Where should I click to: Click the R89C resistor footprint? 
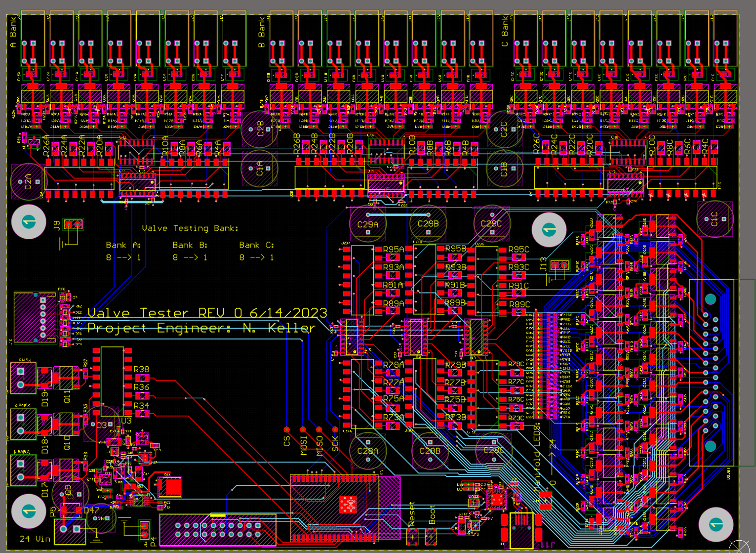click(517, 313)
